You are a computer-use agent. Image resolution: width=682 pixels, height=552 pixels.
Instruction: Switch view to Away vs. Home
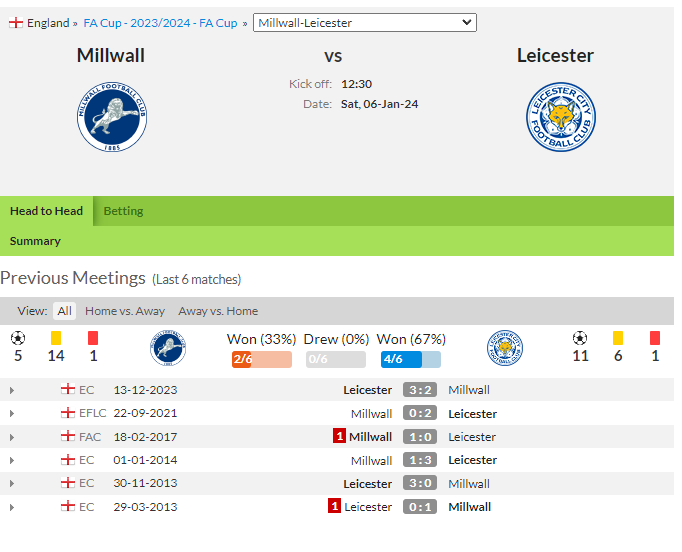pyautogui.click(x=218, y=311)
